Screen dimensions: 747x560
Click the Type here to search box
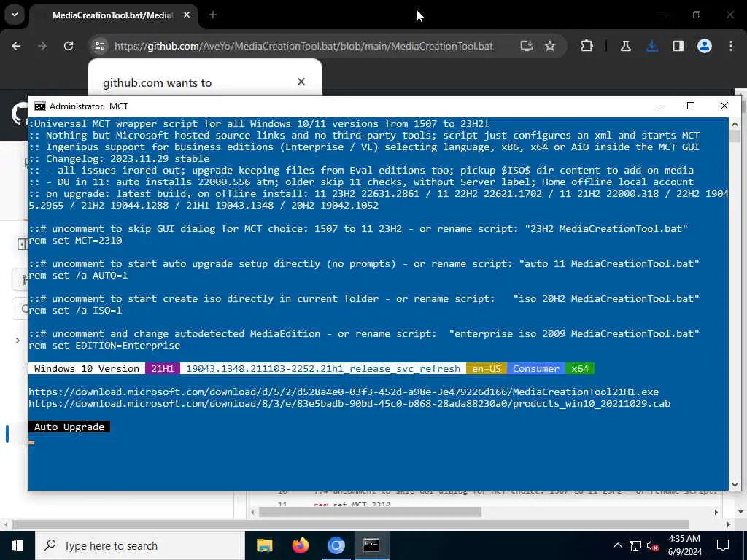pos(139,545)
